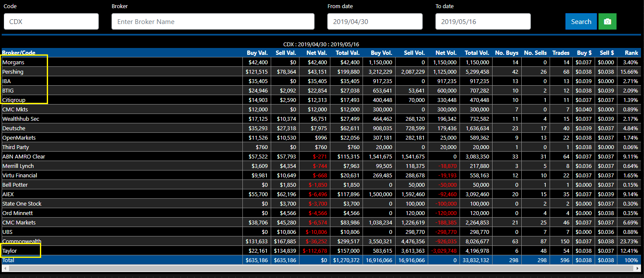Image resolution: width=644 pixels, height=278 pixels.
Task: Select the State One Stock broker row
Action: pyautogui.click(x=320, y=203)
